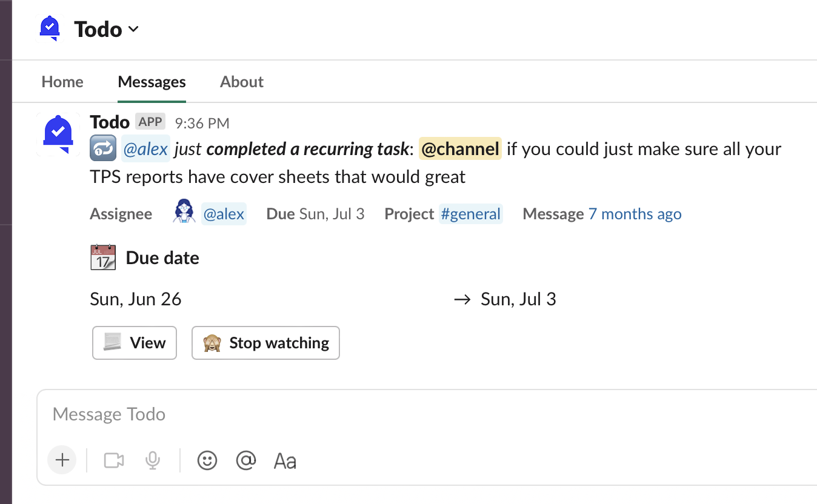Open the plus attachments menu
This screenshot has width=817, height=504.
click(62, 460)
